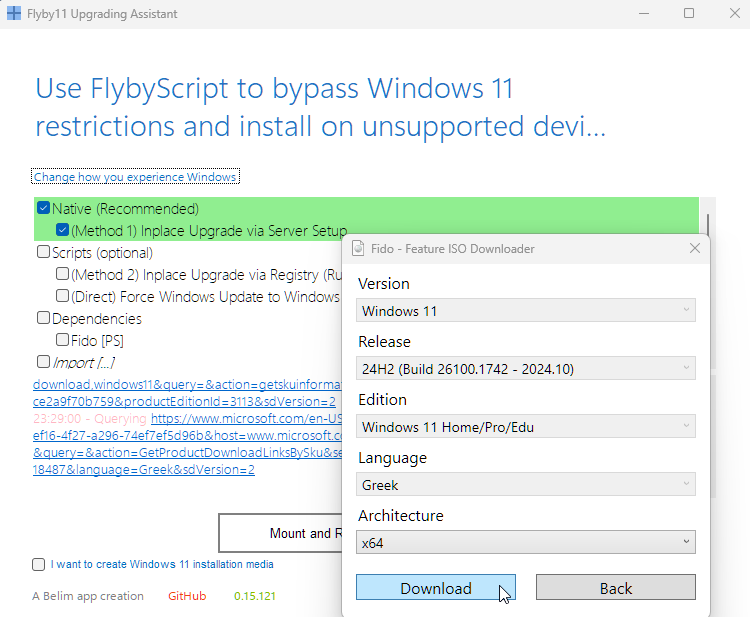Check the Import [...] checkbox

pyautogui.click(x=44, y=362)
